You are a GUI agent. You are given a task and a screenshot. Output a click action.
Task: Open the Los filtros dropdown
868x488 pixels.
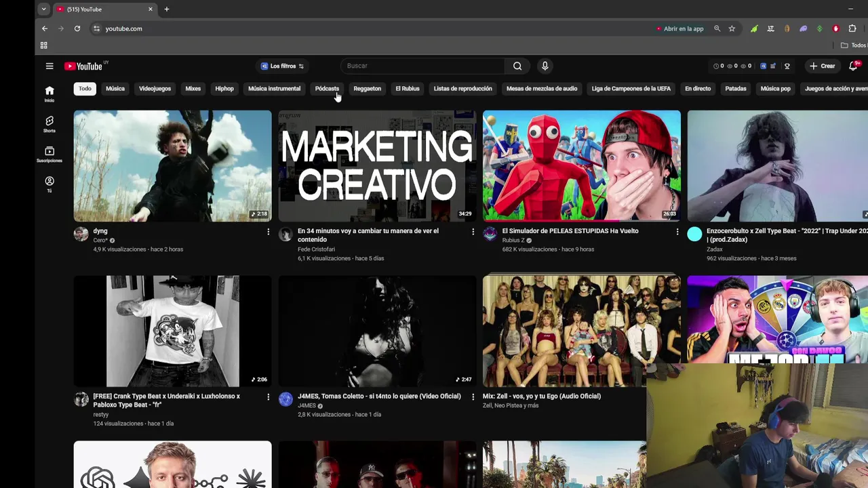(x=283, y=66)
